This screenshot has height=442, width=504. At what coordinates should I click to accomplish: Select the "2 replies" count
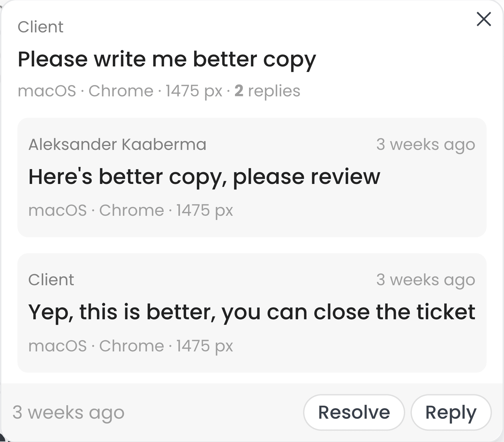point(267,91)
